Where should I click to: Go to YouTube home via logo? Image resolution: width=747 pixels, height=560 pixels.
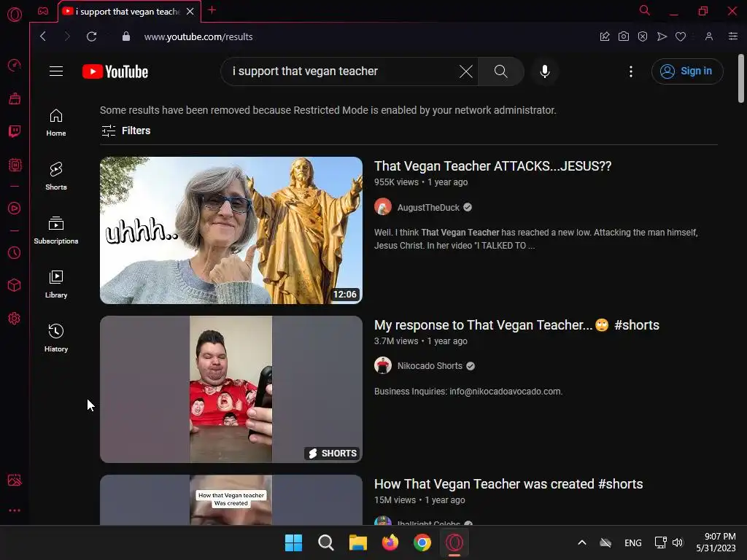point(115,71)
